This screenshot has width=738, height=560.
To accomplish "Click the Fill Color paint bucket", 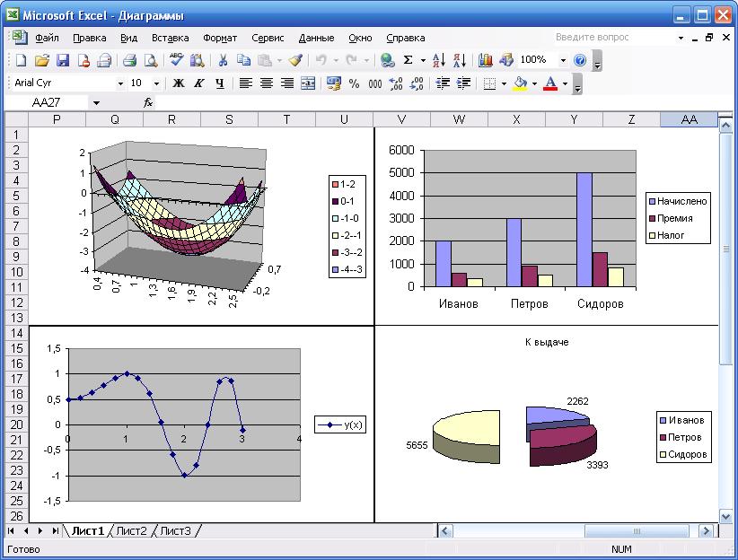I will point(520,83).
